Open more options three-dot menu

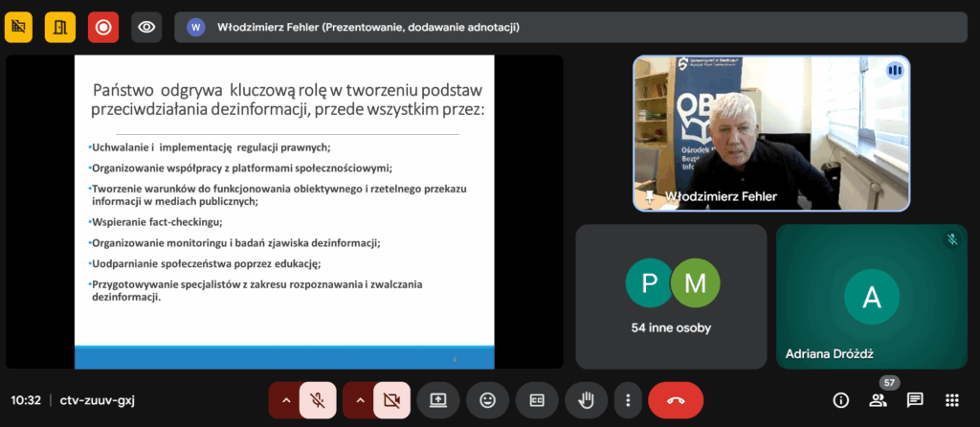coord(627,400)
